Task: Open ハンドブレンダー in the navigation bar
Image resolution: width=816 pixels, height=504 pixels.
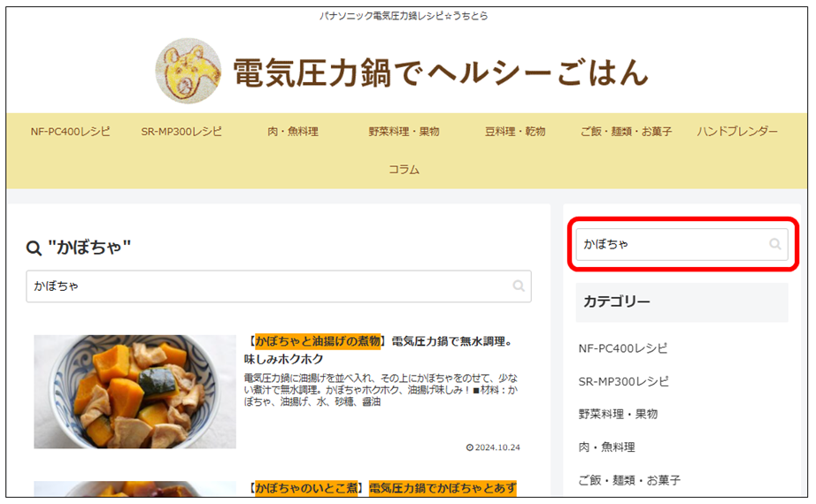Action: 737,132
